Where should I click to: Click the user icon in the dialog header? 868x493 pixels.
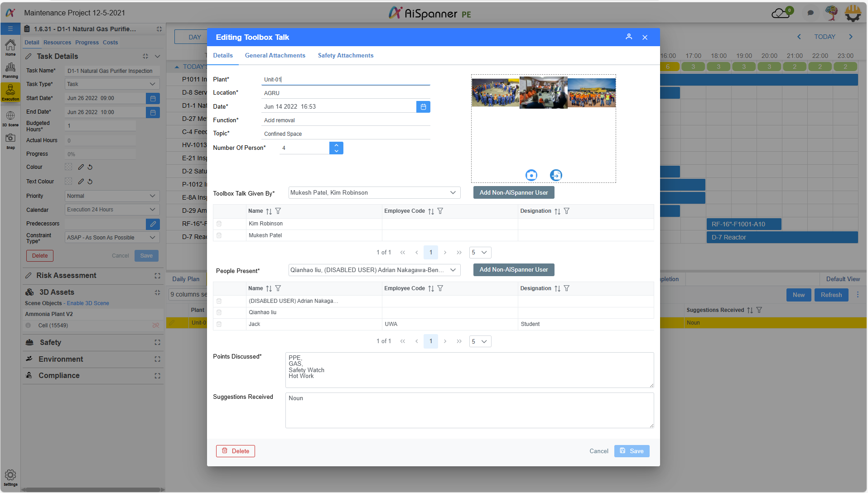[629, 37]
